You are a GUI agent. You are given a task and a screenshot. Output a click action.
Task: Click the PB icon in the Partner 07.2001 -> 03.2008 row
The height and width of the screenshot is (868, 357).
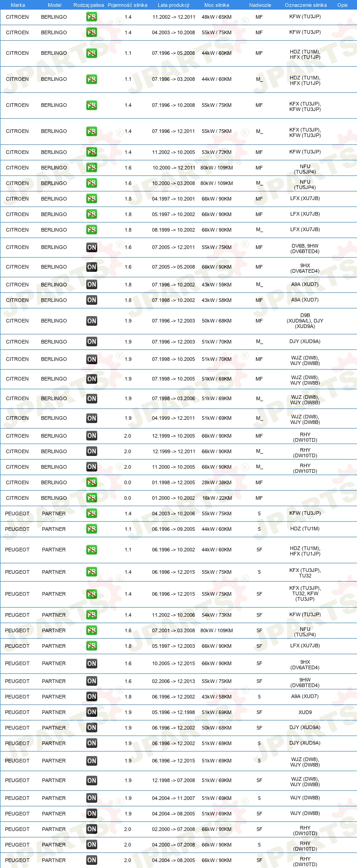point(92,630)
